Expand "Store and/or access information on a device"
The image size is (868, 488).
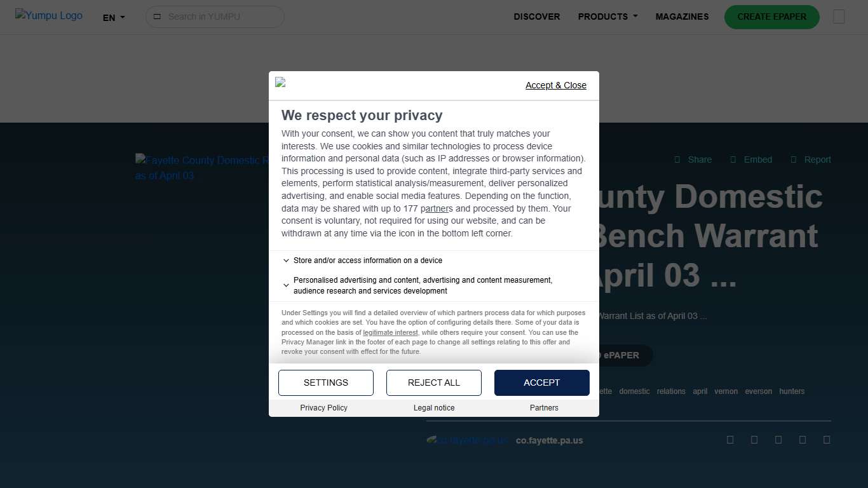click(362, 261)
